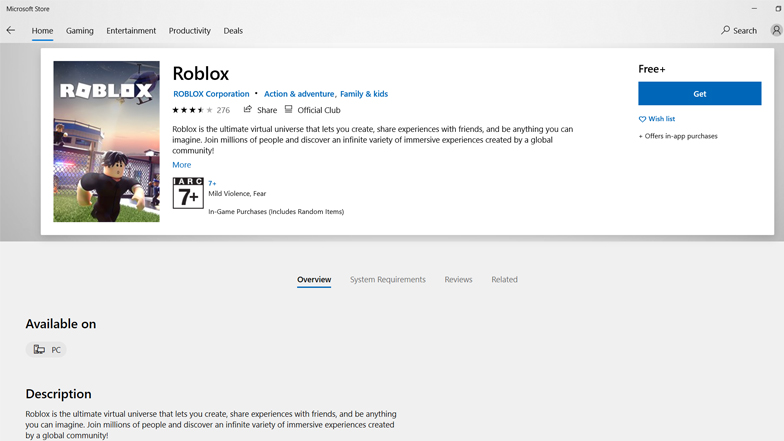Open ROBLOX Corporation publisher link

point(211,94)
